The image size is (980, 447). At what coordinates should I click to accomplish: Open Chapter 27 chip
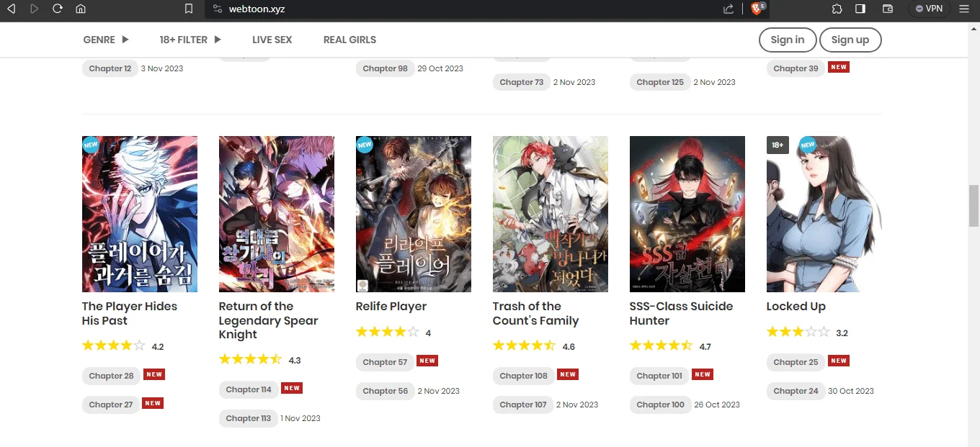pos(111,405)
